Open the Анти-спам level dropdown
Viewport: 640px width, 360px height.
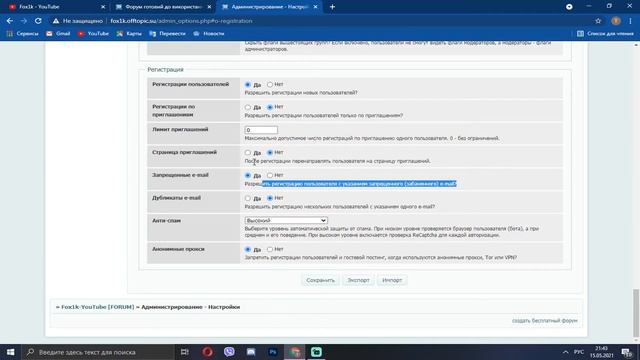(286, 220)
